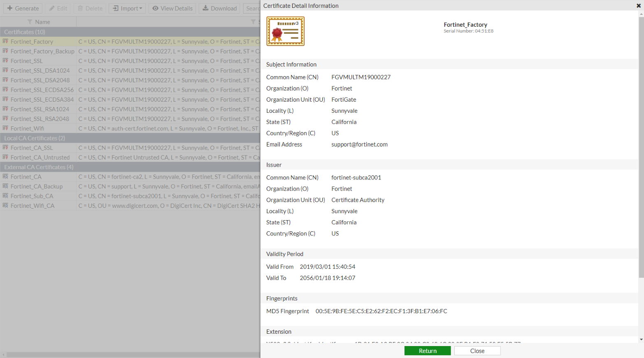The width and height of the screenshot is (644, 358).
Task: Click the View Details button
Action: coord(172,8)
